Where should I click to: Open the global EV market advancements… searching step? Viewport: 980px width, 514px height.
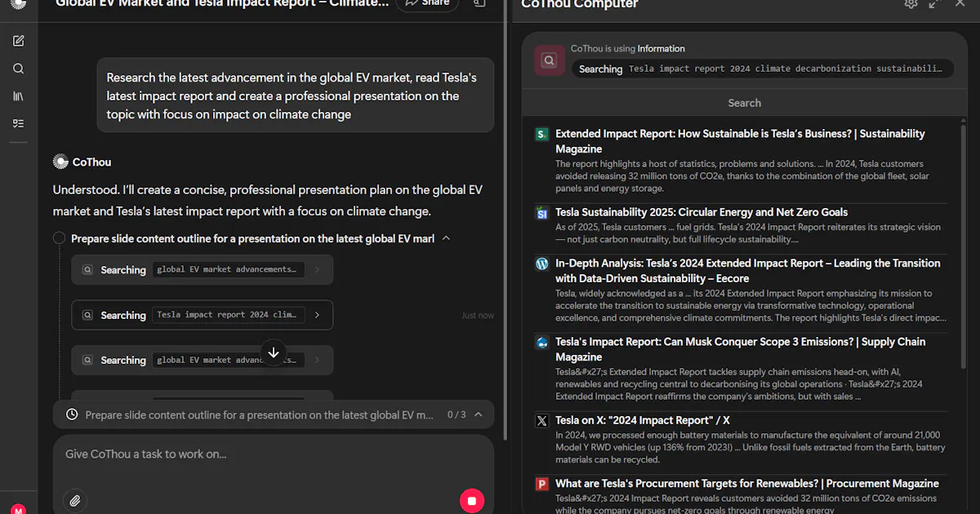202,269
